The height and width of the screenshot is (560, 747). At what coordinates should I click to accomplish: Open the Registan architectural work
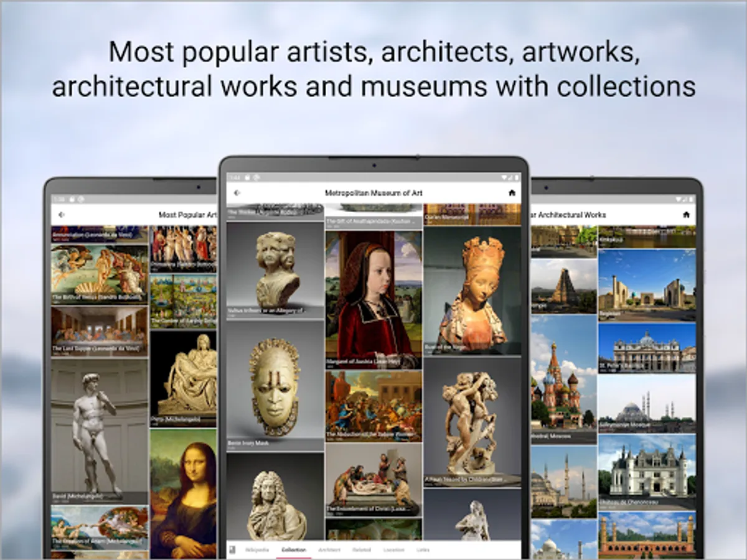pyautogui.click(x=647, y=284)
